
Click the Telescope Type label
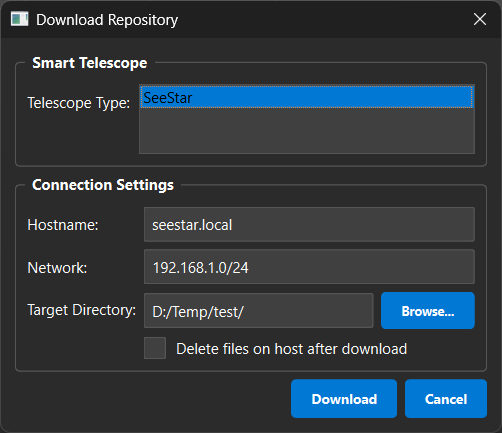click(79, 103)
